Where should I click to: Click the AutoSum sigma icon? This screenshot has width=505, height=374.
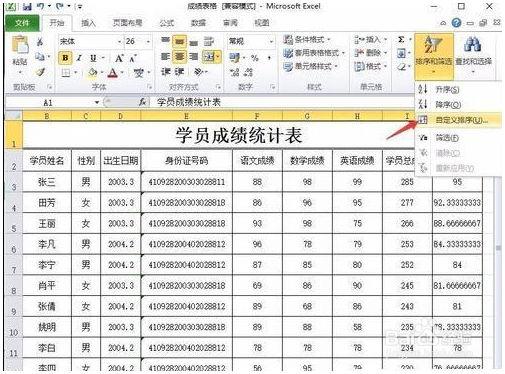[x=401, y=40]
